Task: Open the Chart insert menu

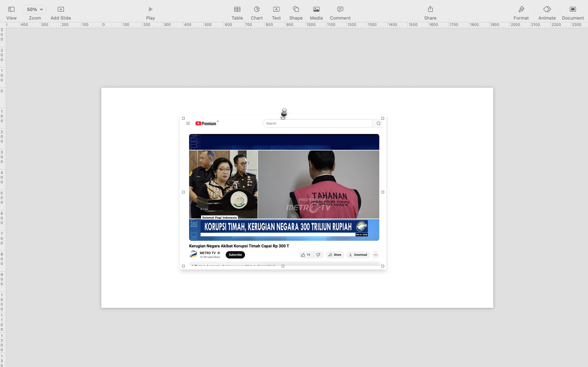Action: [x=257, y=9]
